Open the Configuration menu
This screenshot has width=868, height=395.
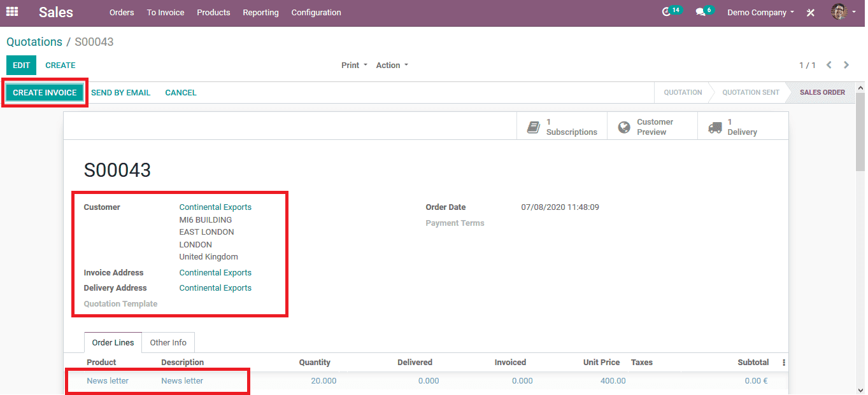(x=316, y=12)
